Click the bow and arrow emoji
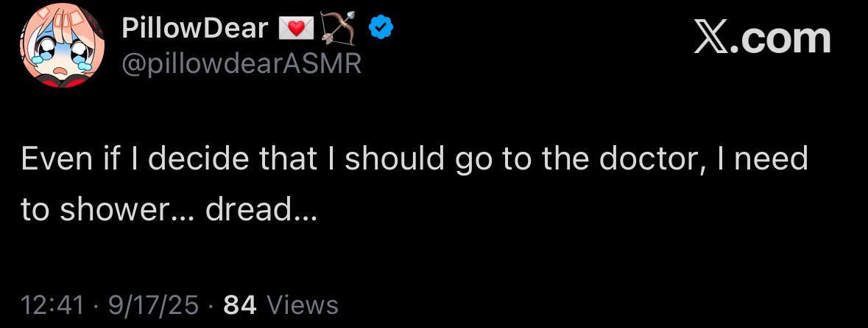868x328 pixels. pyautogui.click(x=338, y=28)
